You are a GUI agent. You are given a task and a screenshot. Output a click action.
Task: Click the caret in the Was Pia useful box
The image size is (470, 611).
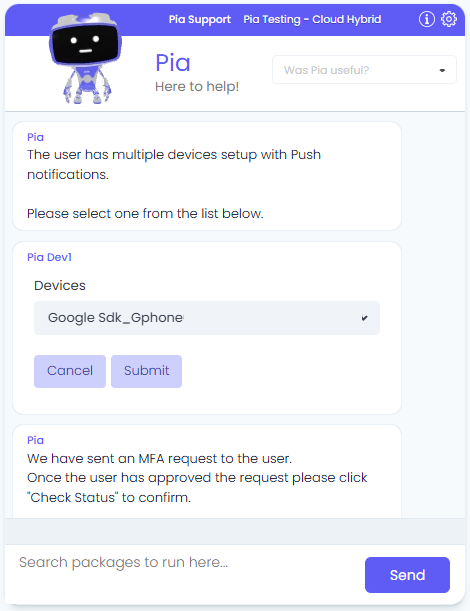click(x=442, y=70)
